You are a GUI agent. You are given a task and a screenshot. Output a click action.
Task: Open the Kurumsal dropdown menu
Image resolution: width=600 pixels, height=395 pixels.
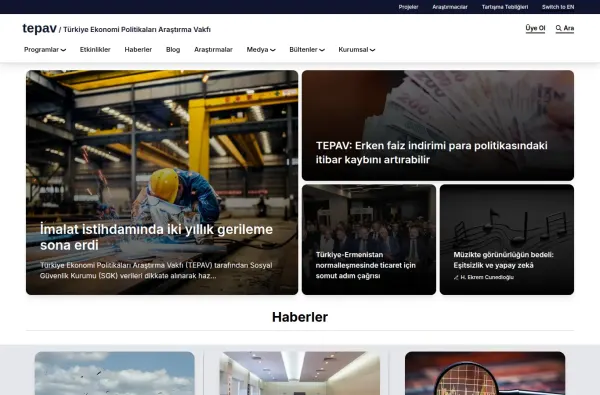point(357,50)
